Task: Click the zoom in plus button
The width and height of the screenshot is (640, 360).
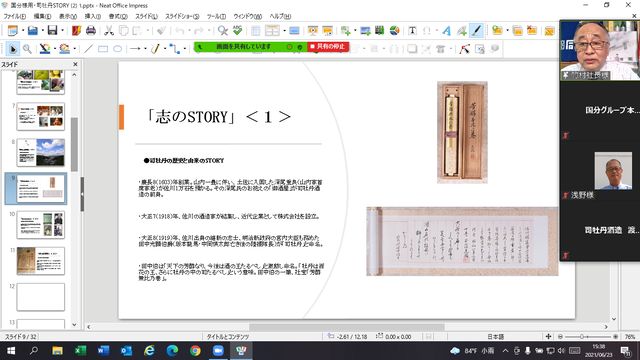Action: click(x=616, y=337)
